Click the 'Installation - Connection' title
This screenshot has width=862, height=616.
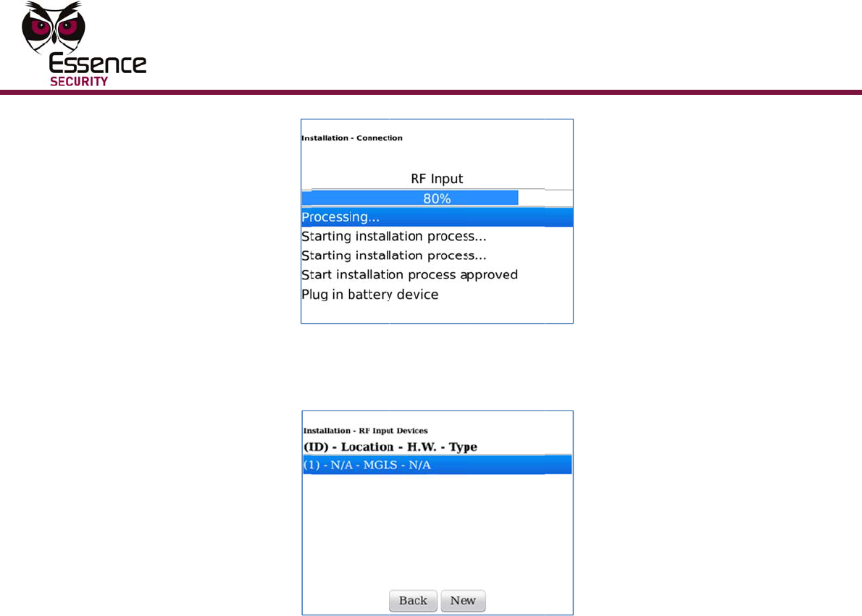tap(352, 138)
